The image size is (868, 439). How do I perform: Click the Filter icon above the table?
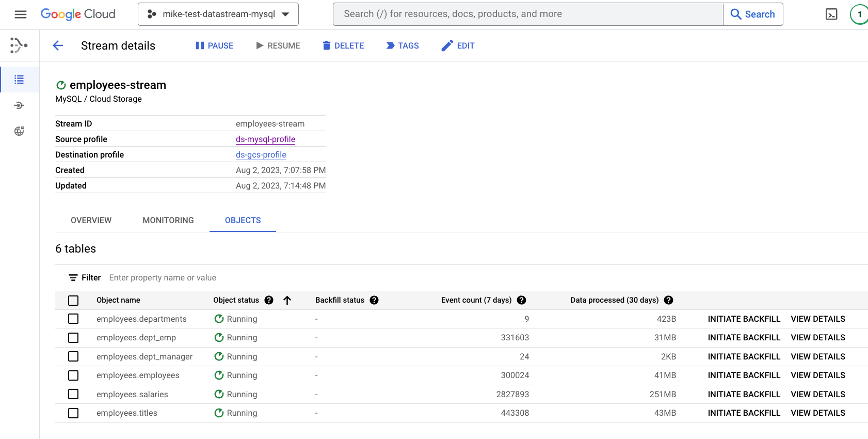point(73,278)
